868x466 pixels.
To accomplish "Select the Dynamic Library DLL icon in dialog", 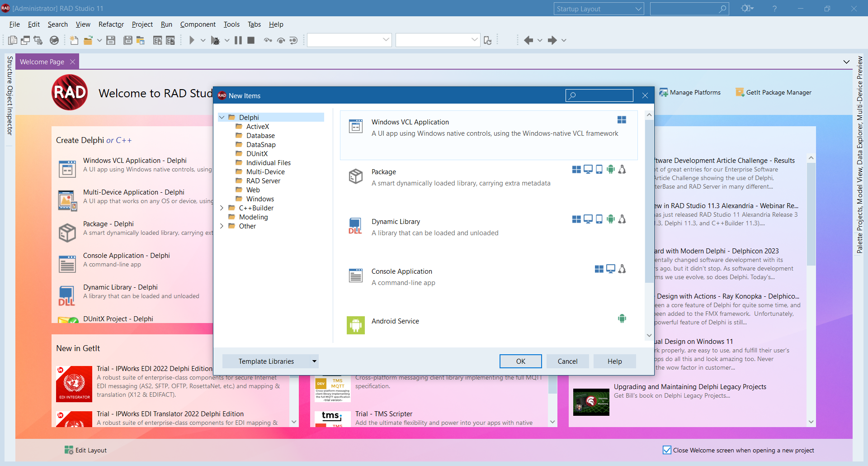I will (x=355, y=225).
